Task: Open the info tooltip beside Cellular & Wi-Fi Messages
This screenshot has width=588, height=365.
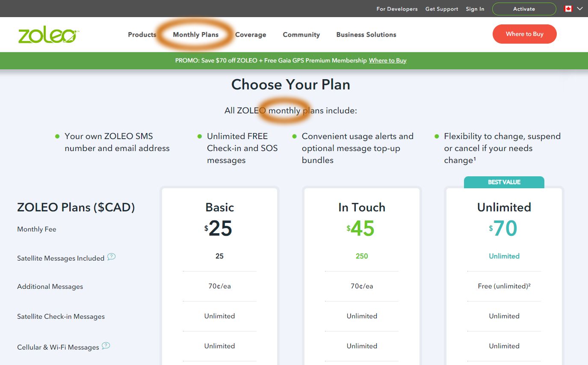Action: pyautogui.click(x=106, y=346)
